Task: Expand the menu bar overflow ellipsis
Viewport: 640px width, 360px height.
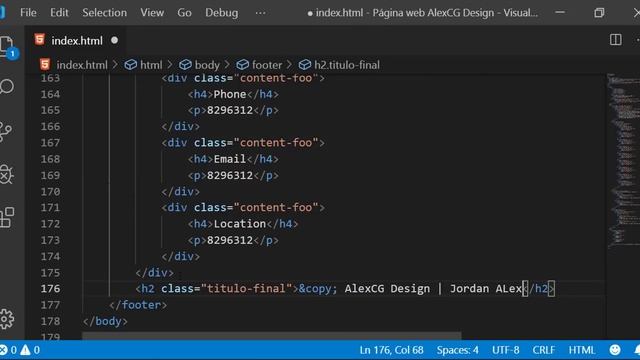Action: click(260, 13)
